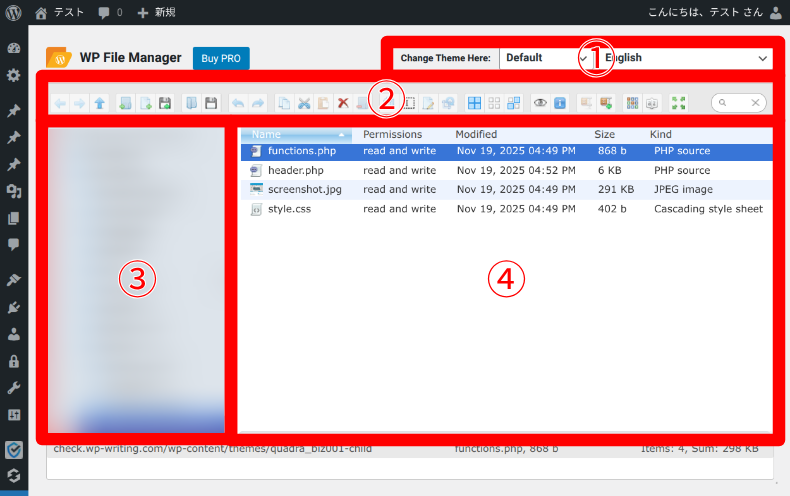The width and height of the screenshot is (790, 496).
Task: Select the style.css file
Action: click(x=506, y=209)
